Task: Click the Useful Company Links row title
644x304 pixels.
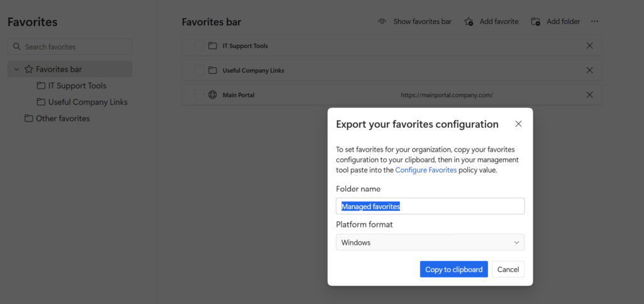Action: pos(253,70)
